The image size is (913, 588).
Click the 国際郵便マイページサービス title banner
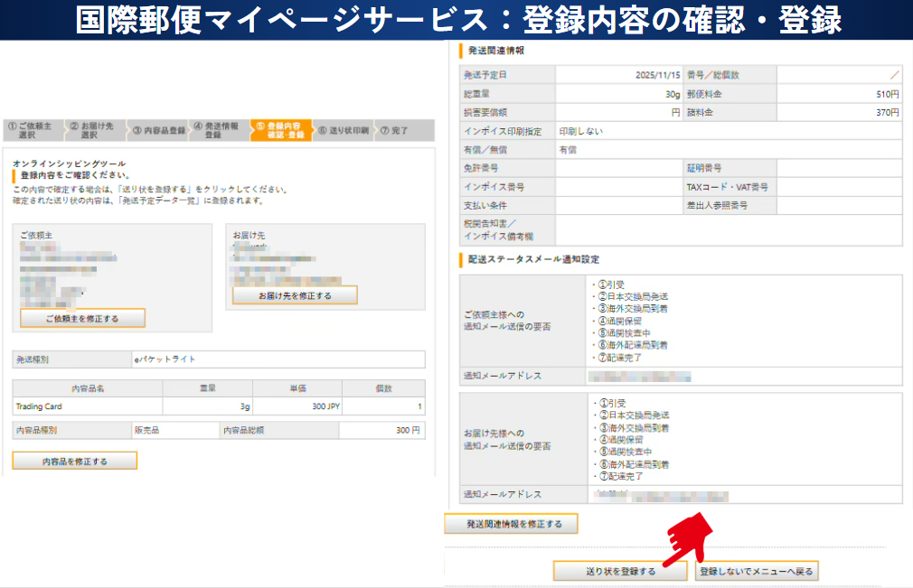(456, 20)
